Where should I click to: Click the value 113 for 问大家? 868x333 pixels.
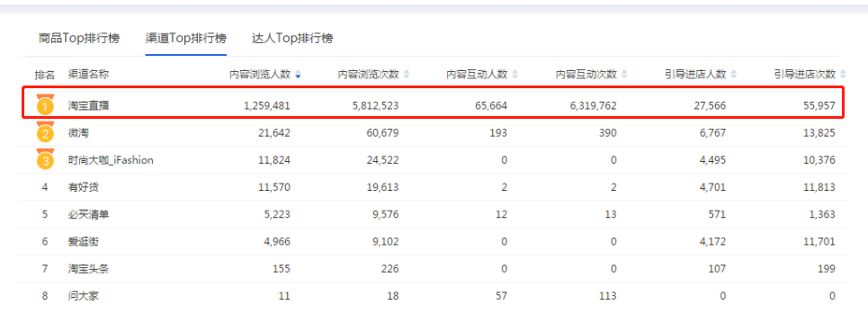coord(608,296)
